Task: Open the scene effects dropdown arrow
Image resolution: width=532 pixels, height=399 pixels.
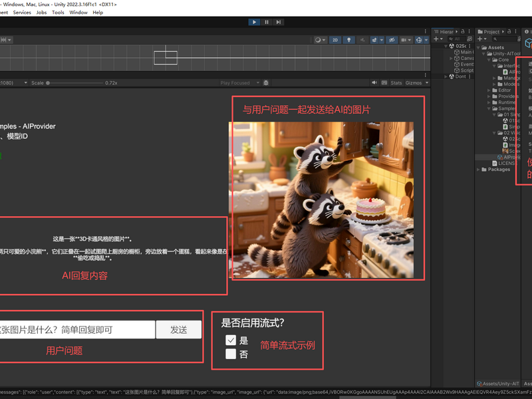Action: 382,40
